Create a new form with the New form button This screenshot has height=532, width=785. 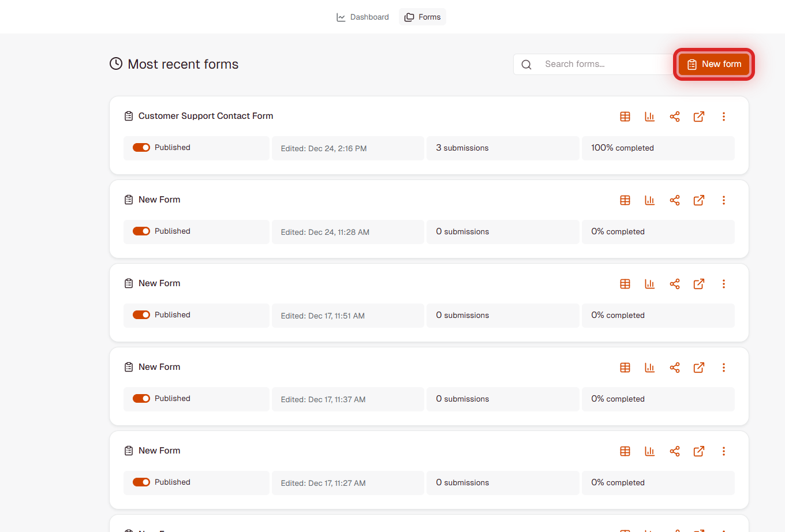coord(713,64)
